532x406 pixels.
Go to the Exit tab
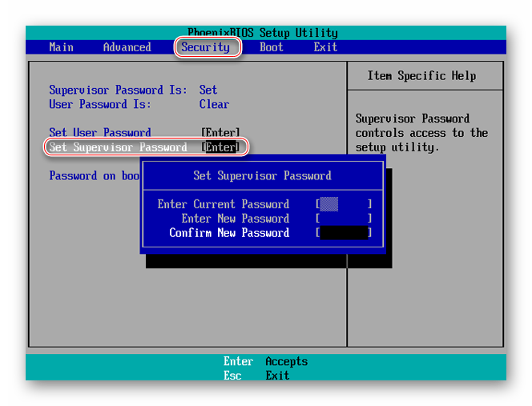pos(325,47)
